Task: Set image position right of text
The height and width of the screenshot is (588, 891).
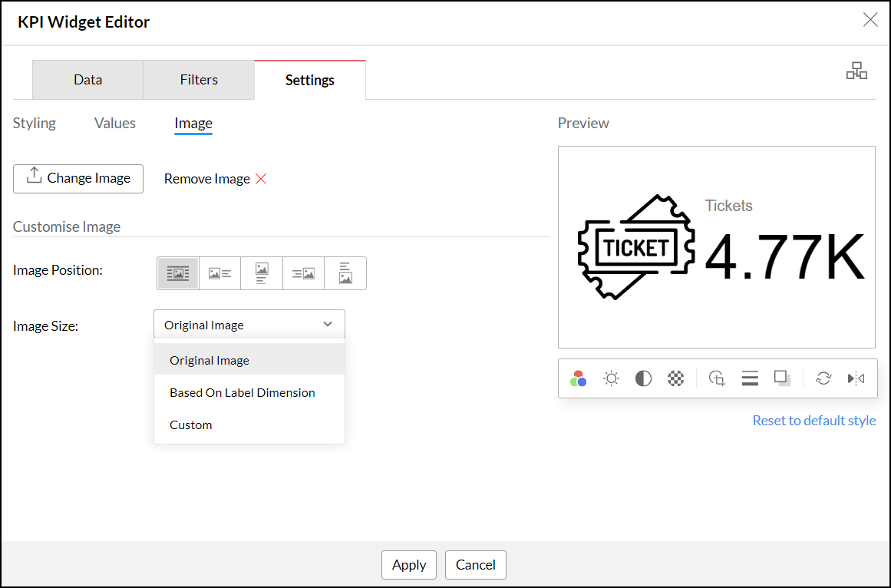Action: pyautogui.click(x=304, y=273)
